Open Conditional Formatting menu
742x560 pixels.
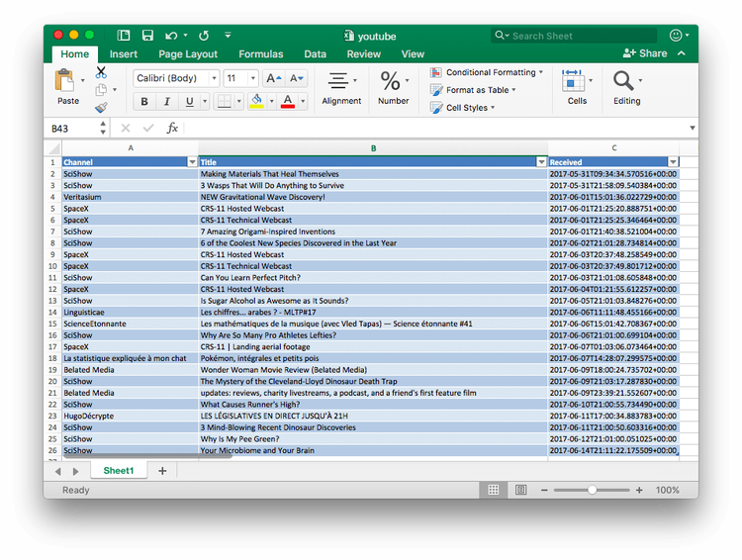click(x=491, y=72)
